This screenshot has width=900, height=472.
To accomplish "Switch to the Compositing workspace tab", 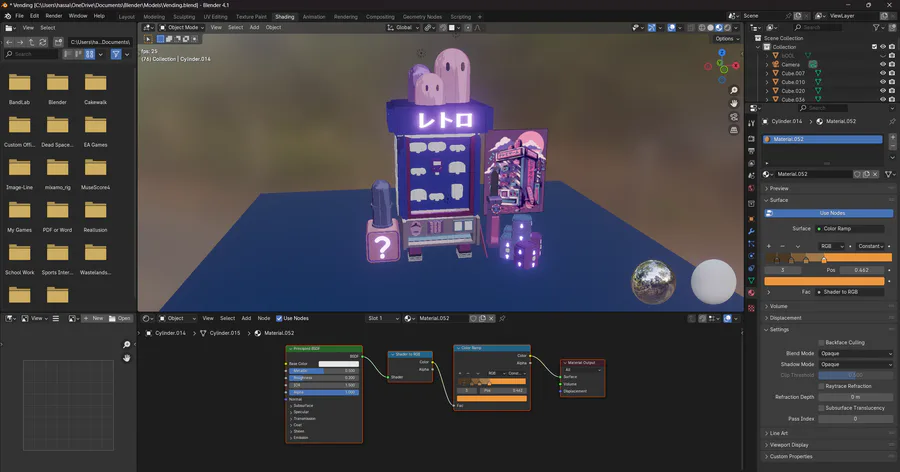I will click(x=380, y=17).
